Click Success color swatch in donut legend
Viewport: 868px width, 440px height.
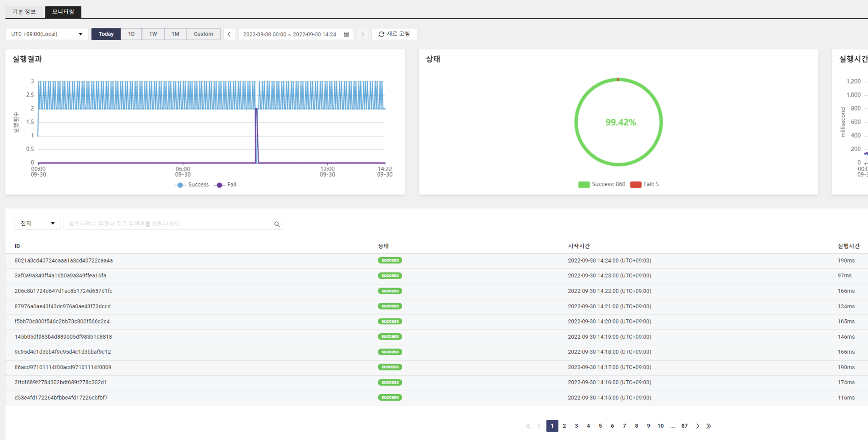coord(584,184)
